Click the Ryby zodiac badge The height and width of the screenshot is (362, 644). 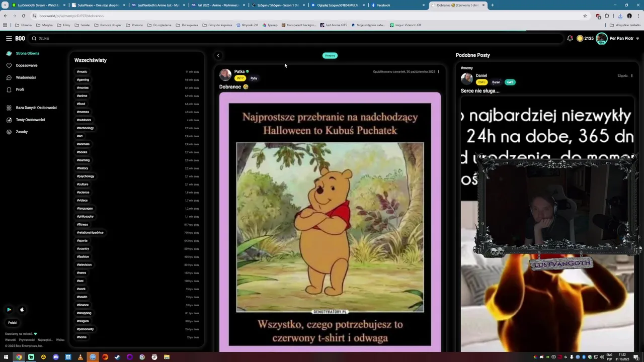(x=254, y=78)
